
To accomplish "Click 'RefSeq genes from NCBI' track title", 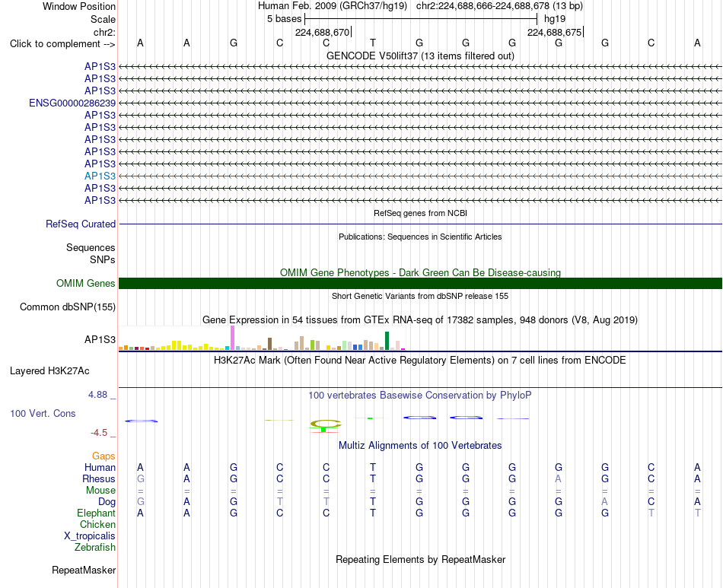I will (420, 213).
